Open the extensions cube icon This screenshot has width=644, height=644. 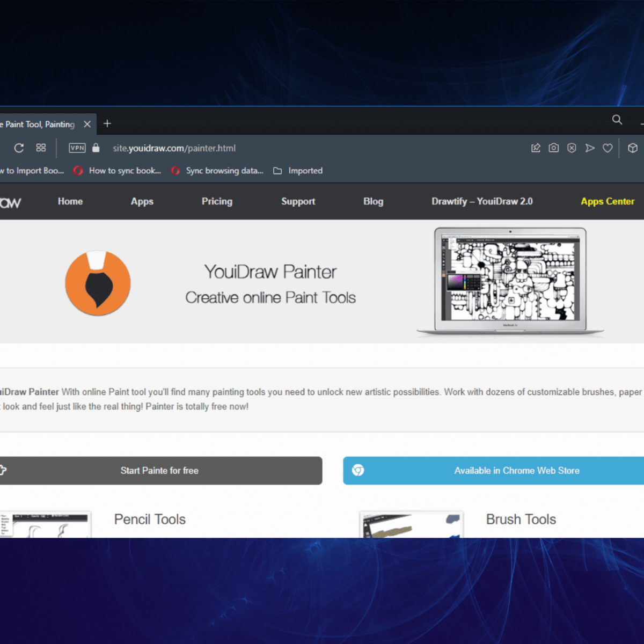[633, 148]
